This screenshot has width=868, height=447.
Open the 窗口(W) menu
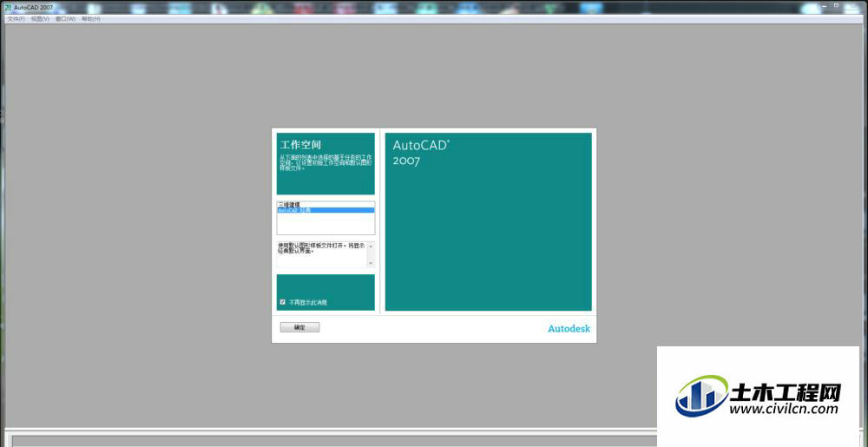(x=65, y=19)
